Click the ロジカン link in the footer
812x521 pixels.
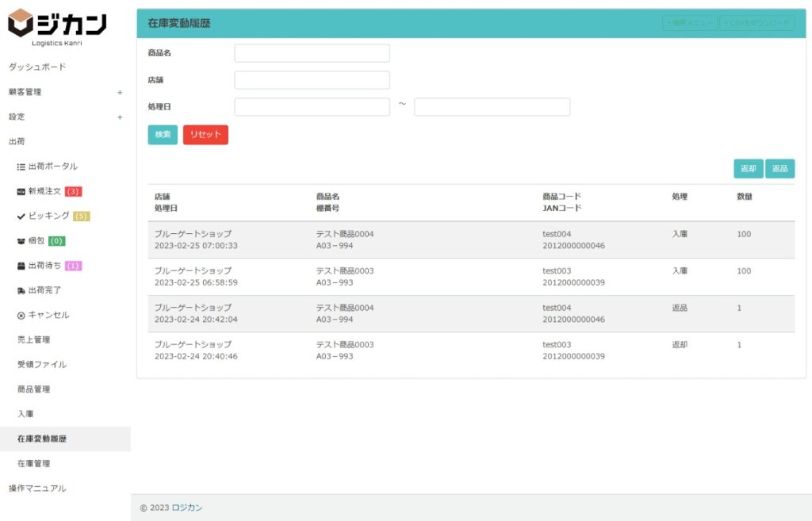[x=187, y=508]
